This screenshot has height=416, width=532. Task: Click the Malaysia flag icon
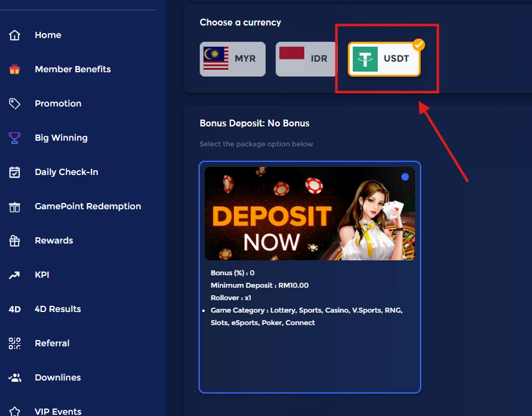tap(216, 58)
